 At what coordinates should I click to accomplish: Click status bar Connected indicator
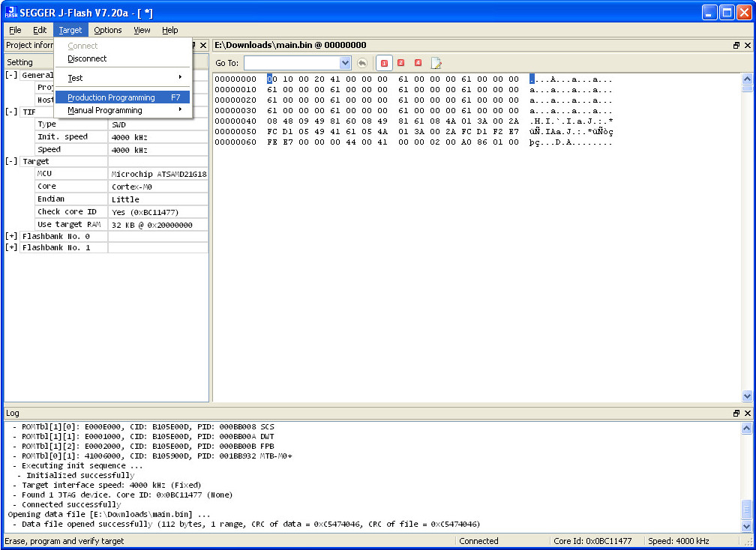pyautogui.click(x=478, y=541)
